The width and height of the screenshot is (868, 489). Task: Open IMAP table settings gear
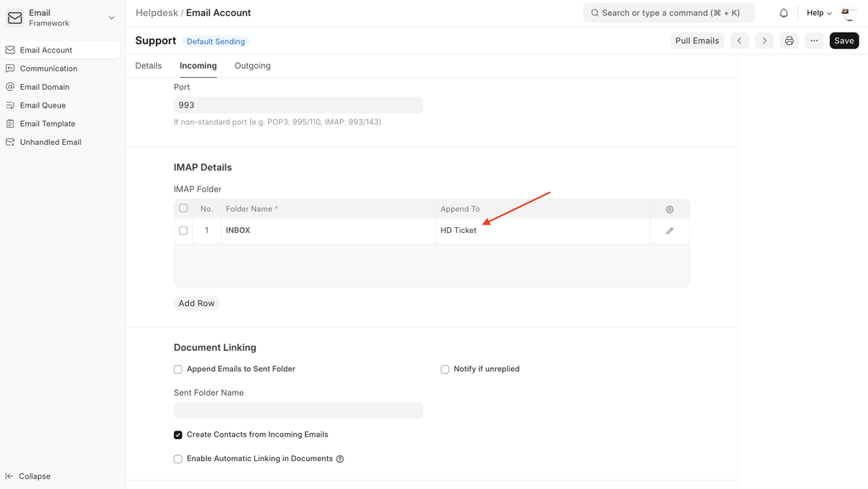point(670,209)
